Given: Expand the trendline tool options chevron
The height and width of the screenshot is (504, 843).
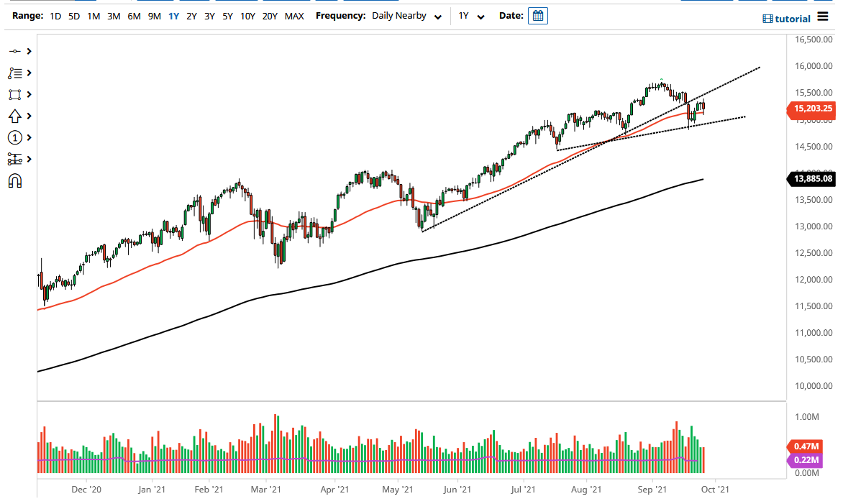Looking at the screenshot, I should [27, 51].
